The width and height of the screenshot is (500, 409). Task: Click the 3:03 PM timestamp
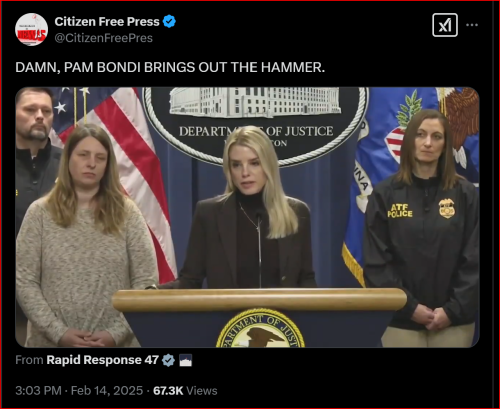pos(38,390)
